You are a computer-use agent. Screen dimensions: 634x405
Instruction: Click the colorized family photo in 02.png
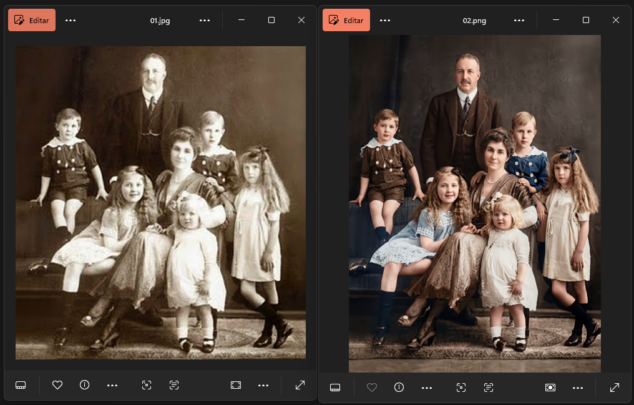pos(474,200)
